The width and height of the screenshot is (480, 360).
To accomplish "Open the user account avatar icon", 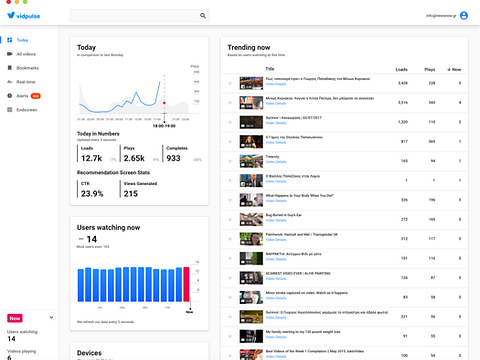I will pyautogui.click(x=464, y=16).
